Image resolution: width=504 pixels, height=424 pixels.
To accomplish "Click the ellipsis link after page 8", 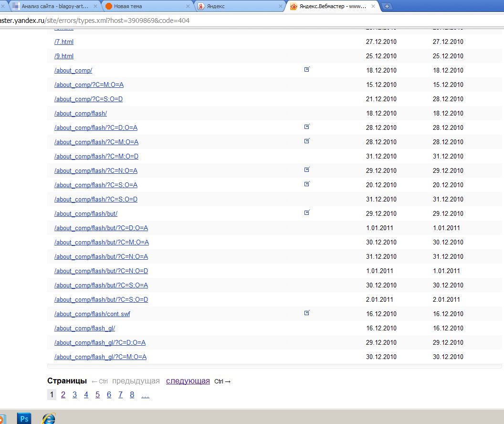I will [x=145, y=395].
